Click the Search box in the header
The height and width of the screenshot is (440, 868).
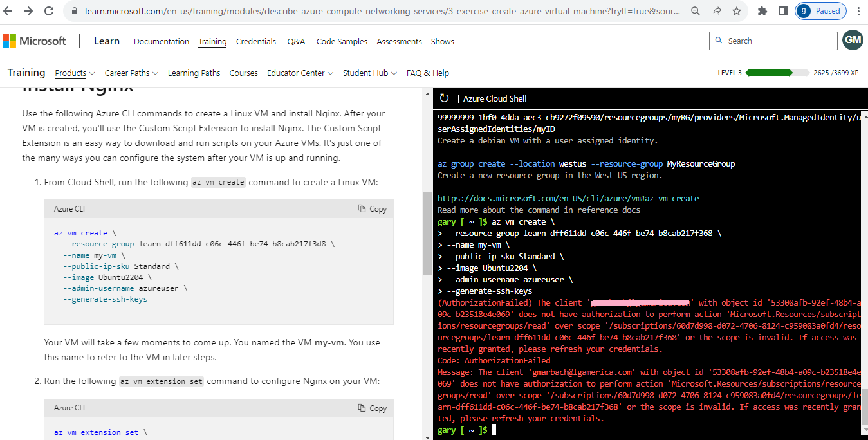pyautogui.click(x=773, y=41)
